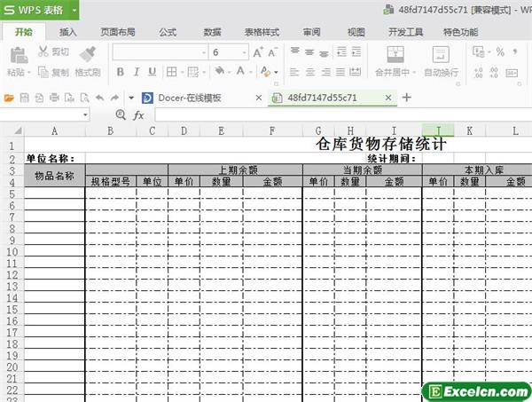532x402 pixels.
Task: Open the 合并居中 dropdown arrow
Action: pyautogui.click(x=414, y=72)
